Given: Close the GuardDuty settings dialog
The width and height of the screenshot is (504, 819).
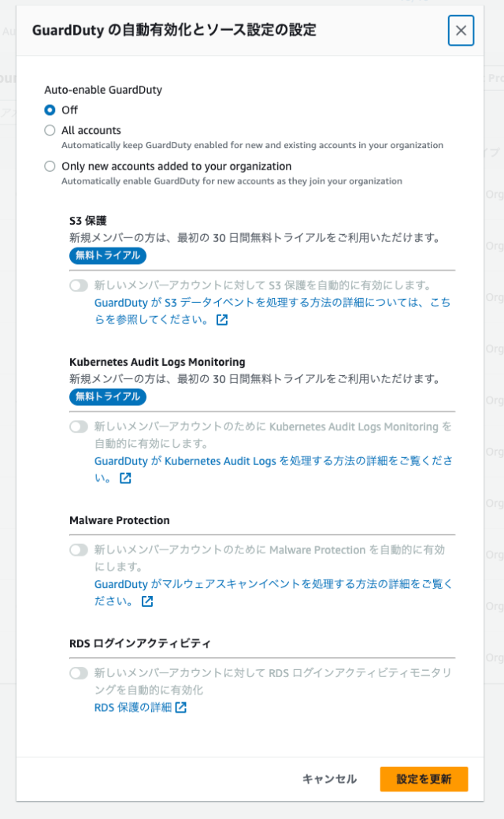Looking at the screenshot, I should click(461, 30).
